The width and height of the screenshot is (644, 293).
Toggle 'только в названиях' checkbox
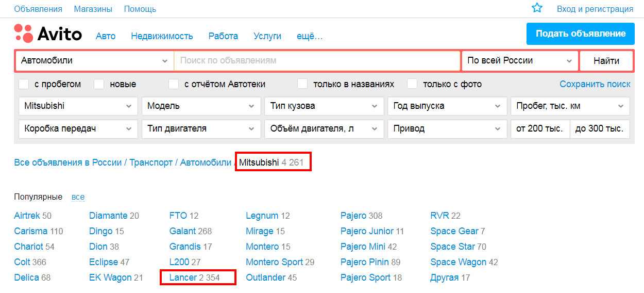302,84
